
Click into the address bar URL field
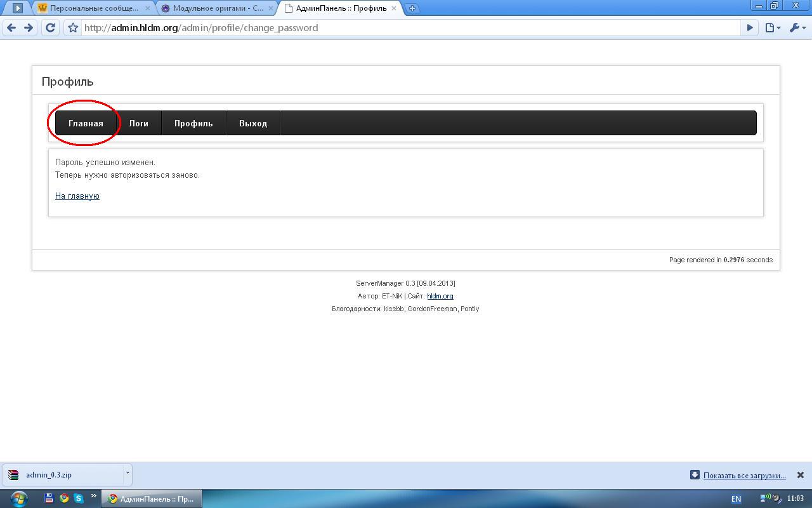pyautogui.click(x=406, y=28)
